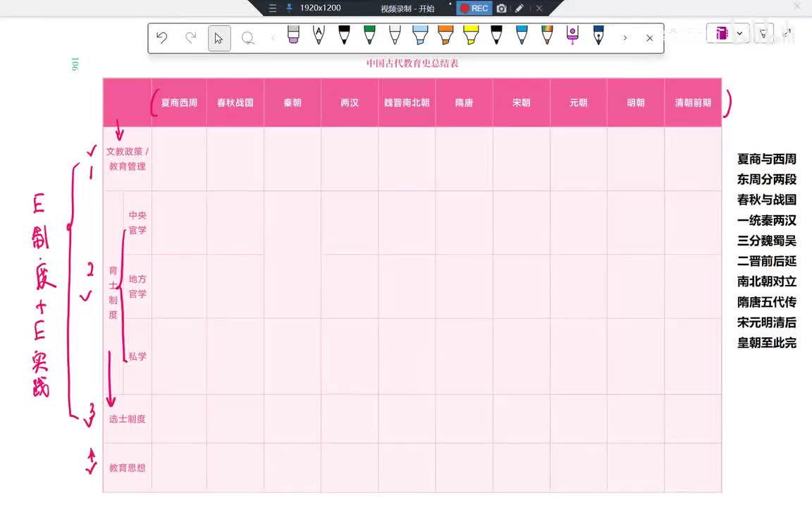Click the 魏晋南北朝 column header
The width and height of the screenshot is (812, 508).
407,102
